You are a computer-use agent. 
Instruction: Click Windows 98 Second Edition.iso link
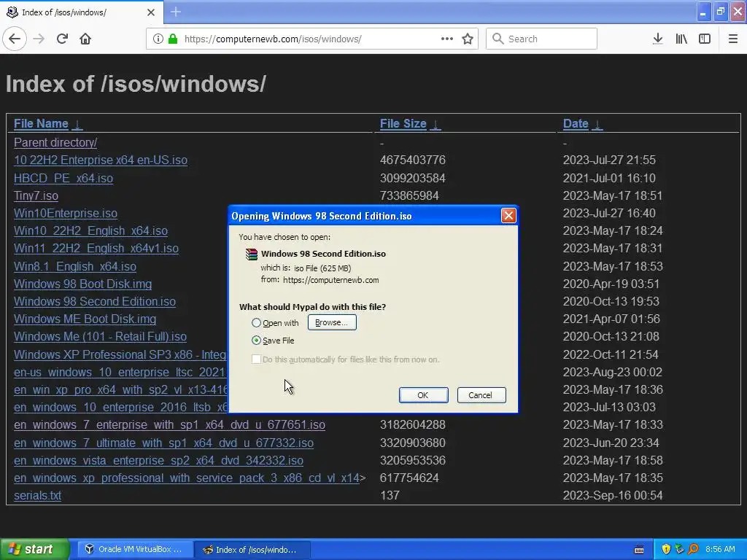(x=95, y=301)
